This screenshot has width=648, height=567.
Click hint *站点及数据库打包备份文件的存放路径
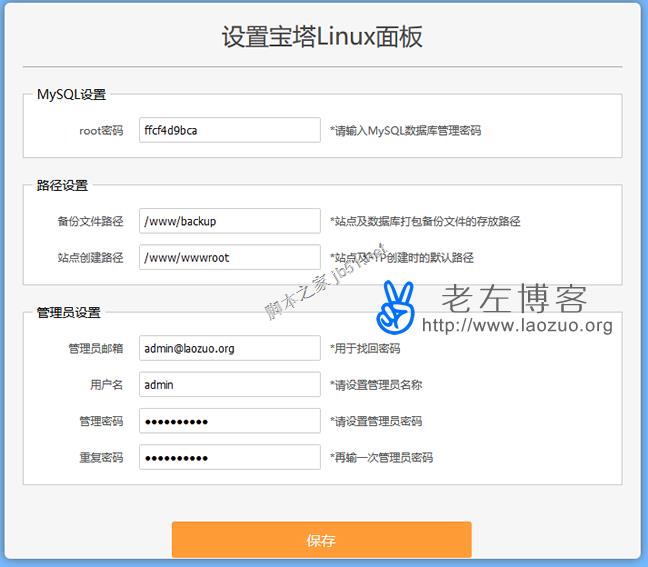coord(425,222)
